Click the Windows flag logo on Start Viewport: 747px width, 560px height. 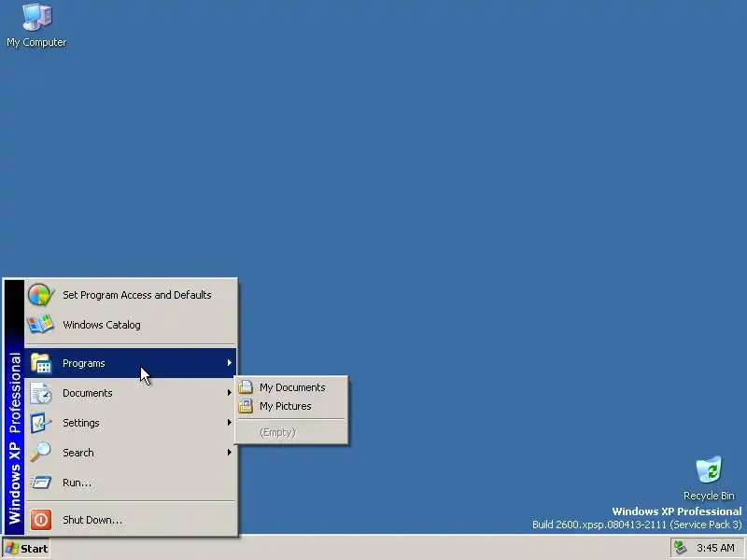pos(11,549)
